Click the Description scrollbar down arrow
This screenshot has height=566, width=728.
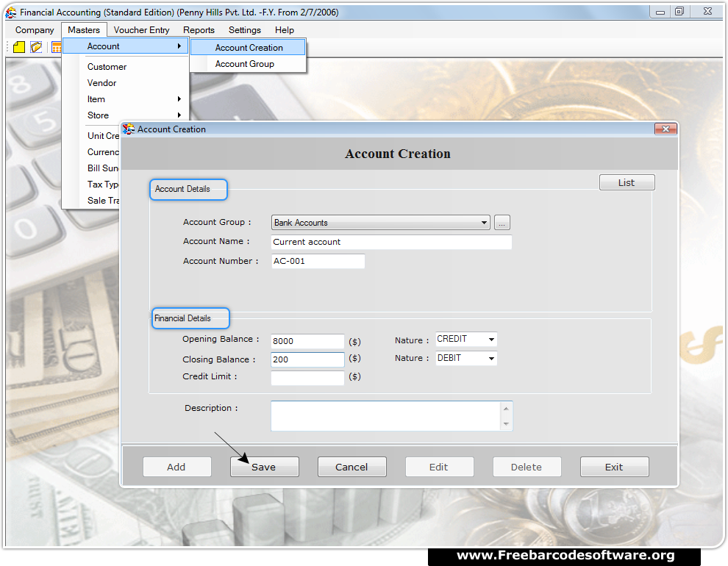pos(506,423)
